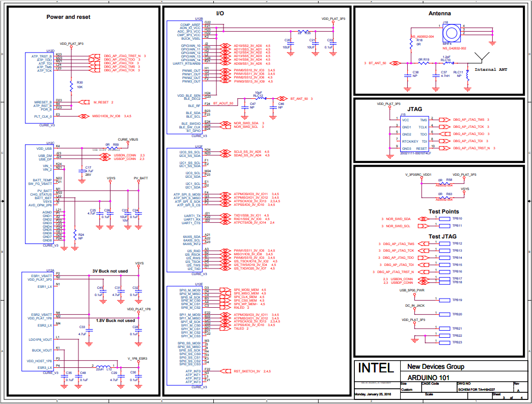Click the 'Power and reset' section title
This screenshot has width=532, height=404.
click(x=68, y=17)
